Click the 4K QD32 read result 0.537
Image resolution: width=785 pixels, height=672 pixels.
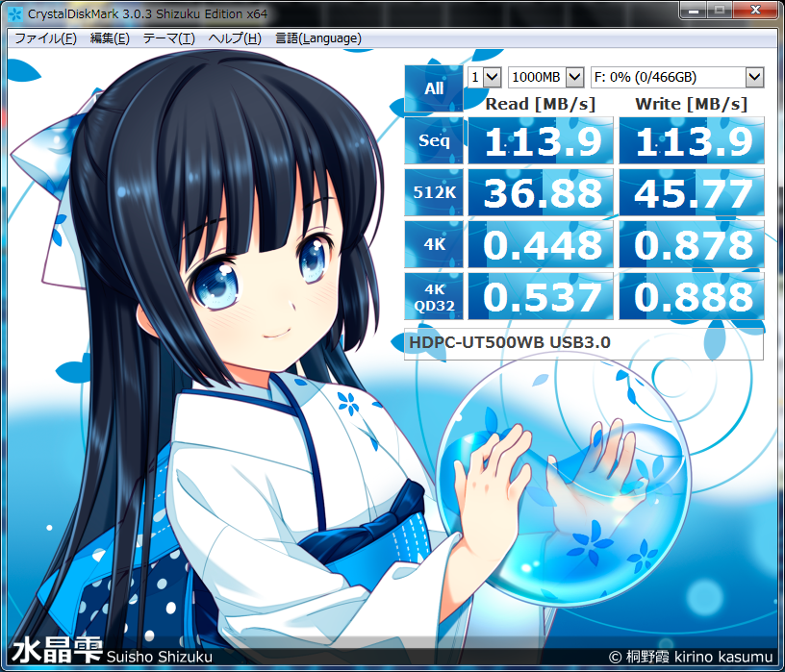coord(541,297)
